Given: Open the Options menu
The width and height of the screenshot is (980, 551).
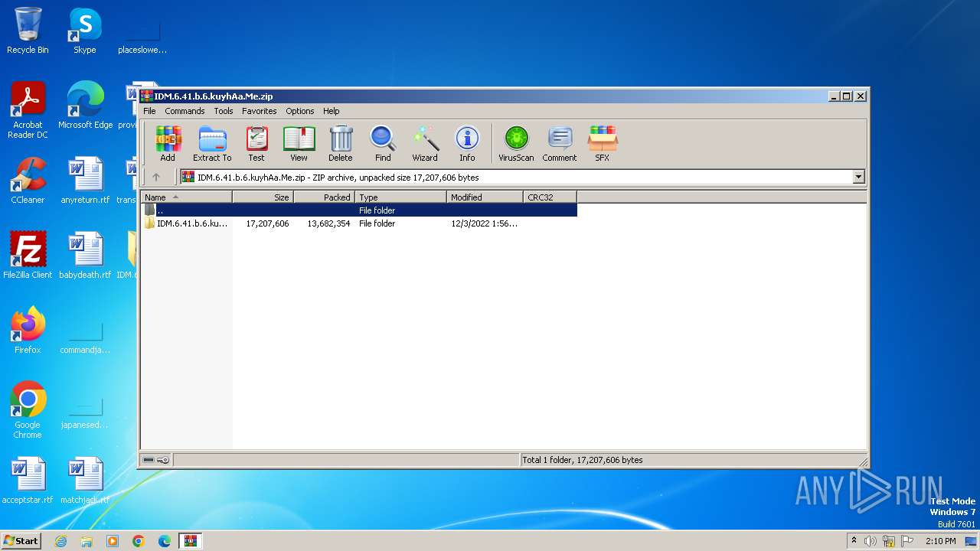Looking at the screenshot, I should click(x=300, y=111).
